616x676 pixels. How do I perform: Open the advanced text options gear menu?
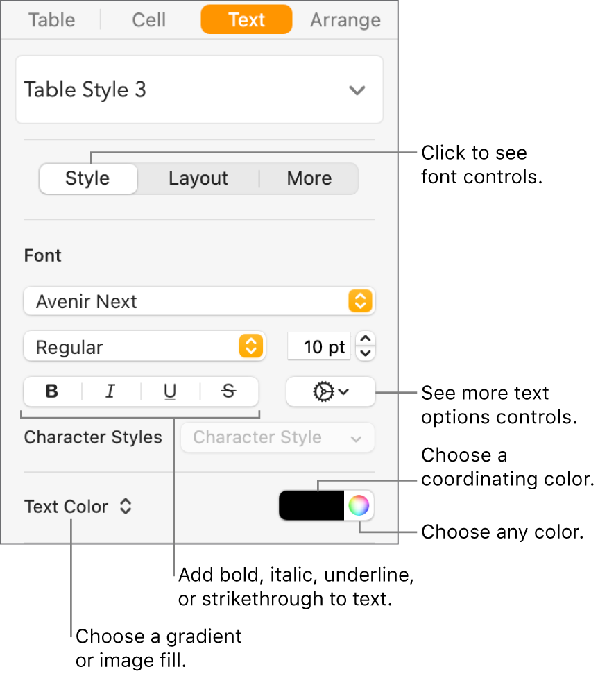click(330, 391)
